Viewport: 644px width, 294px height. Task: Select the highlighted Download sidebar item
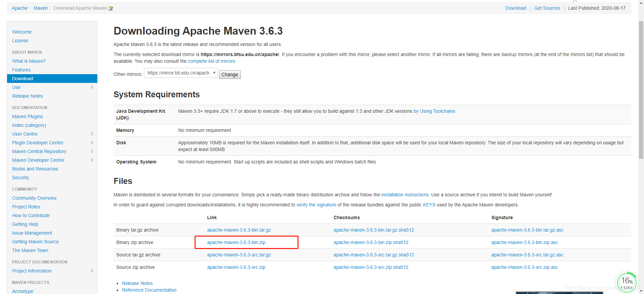(x=52, y=79)
